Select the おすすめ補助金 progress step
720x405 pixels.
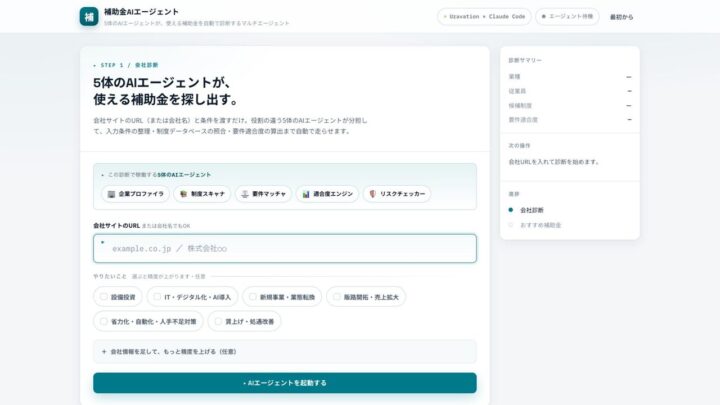pos(535,225)
